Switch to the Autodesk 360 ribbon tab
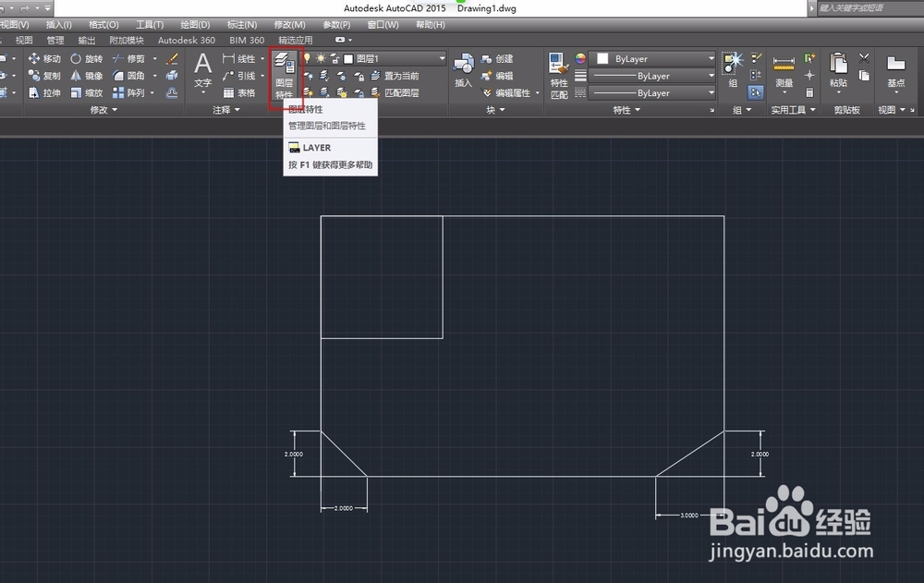Screen dimensions: 924x583 (x=187, y=40)
